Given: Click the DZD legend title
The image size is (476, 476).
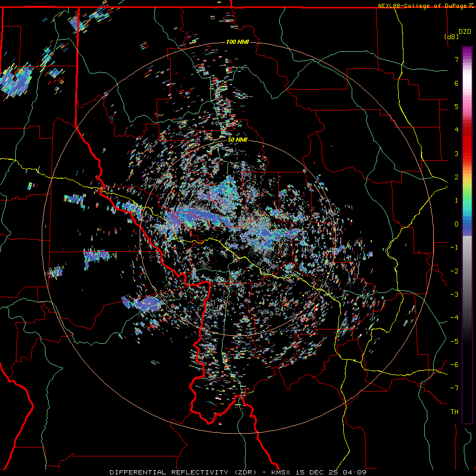Looking at the screenshot, I should click(465, 32).
